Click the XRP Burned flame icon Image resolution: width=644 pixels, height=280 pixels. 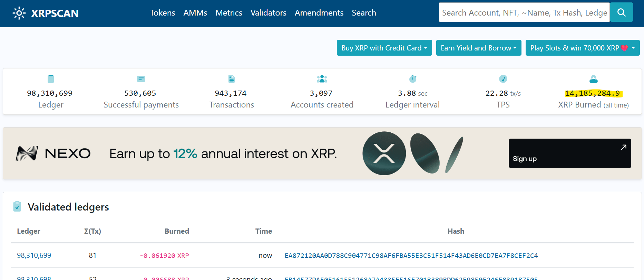594,79
